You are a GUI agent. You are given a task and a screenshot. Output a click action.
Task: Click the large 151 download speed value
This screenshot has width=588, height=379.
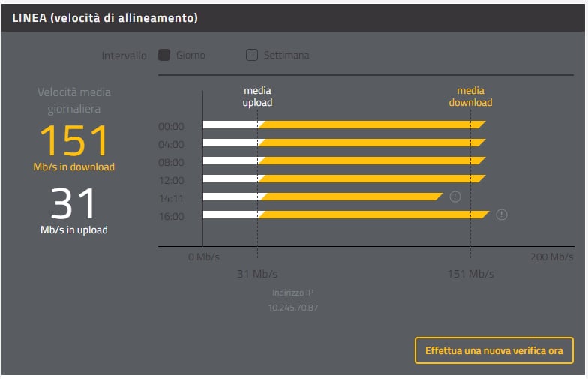pos(73,140)
